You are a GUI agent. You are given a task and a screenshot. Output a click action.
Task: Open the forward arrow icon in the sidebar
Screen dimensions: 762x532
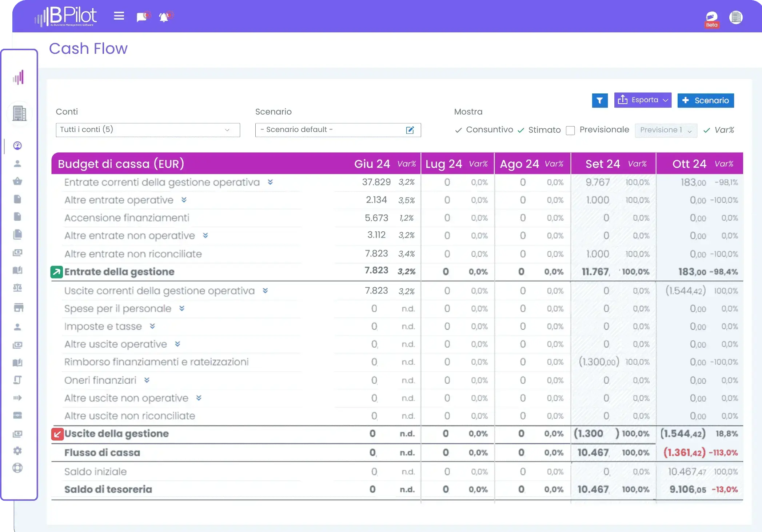click(x=17, y=398)
